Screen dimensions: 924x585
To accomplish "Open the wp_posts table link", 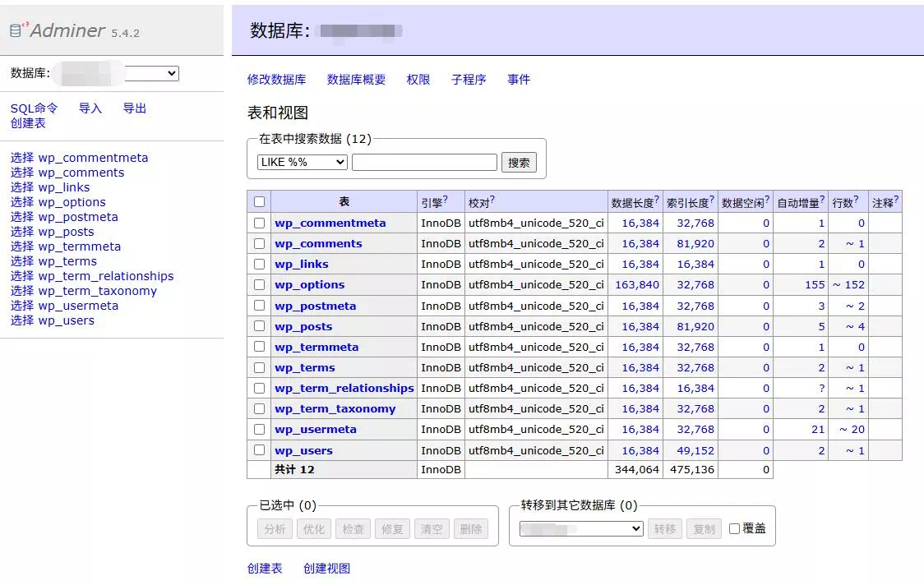I will click(305, 326).
